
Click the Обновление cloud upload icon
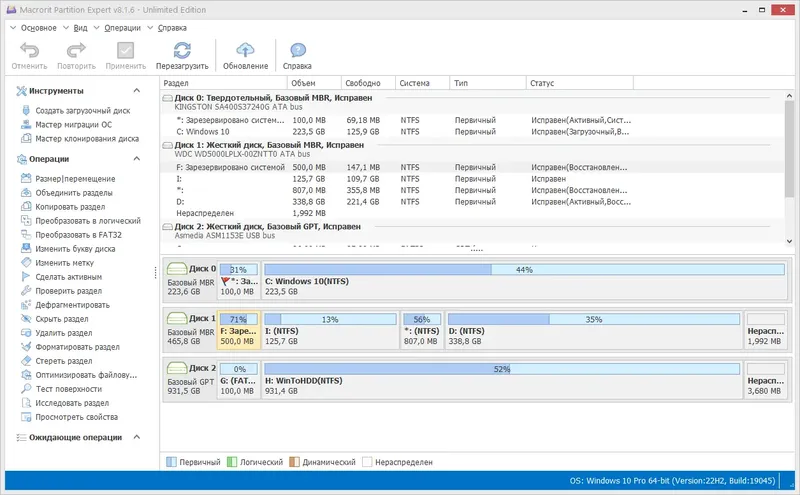click(245, 51)
